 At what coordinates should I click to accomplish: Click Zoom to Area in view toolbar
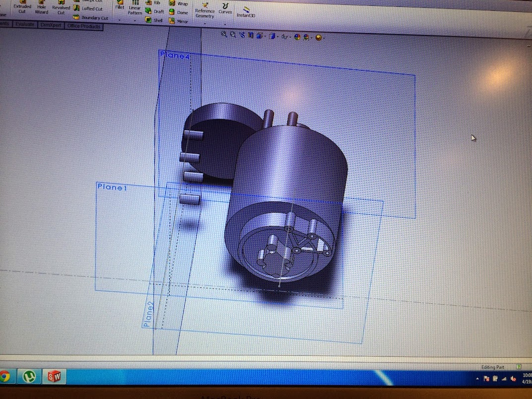click(x=233, y=34)
